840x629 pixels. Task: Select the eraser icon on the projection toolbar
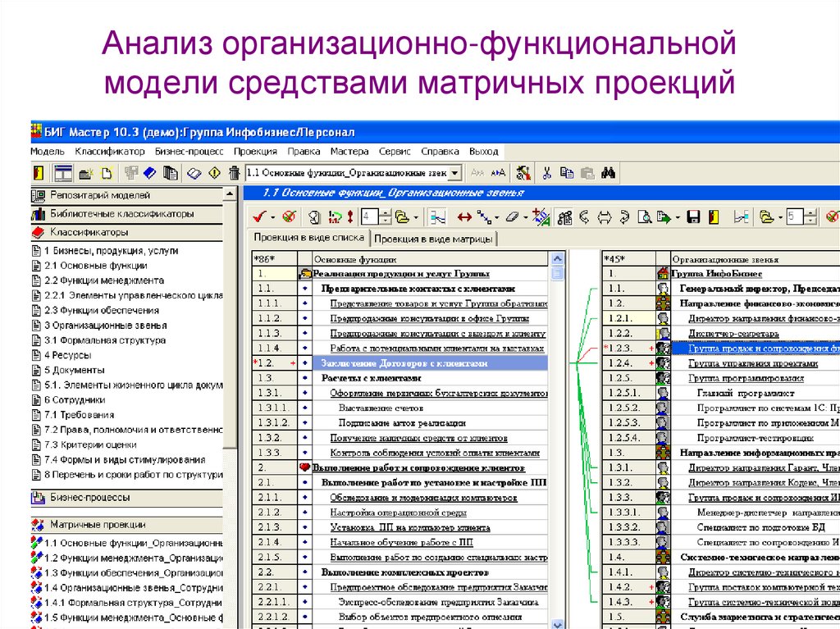511,218
